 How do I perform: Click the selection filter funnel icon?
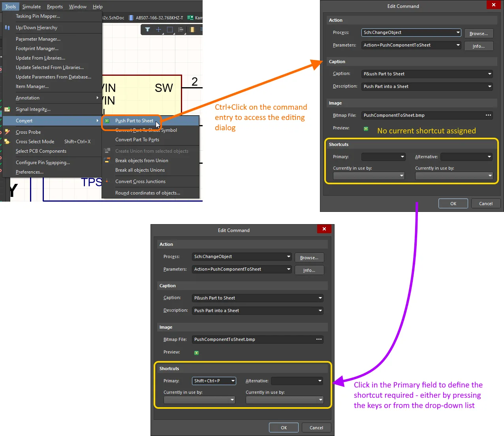(x=147, y=30)
